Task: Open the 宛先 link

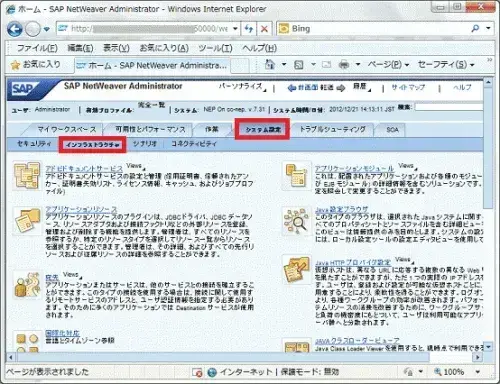Action: click(52, 277)
